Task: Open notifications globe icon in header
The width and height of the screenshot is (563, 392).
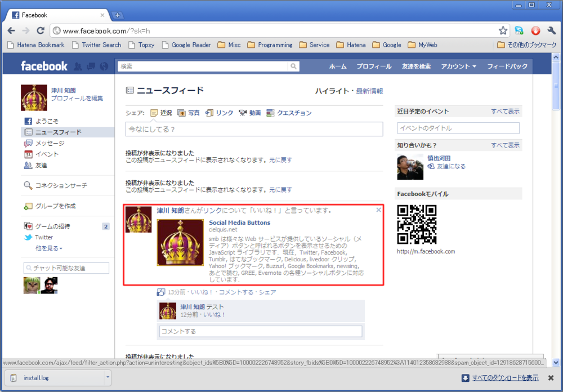Action: tap(104, 66)
